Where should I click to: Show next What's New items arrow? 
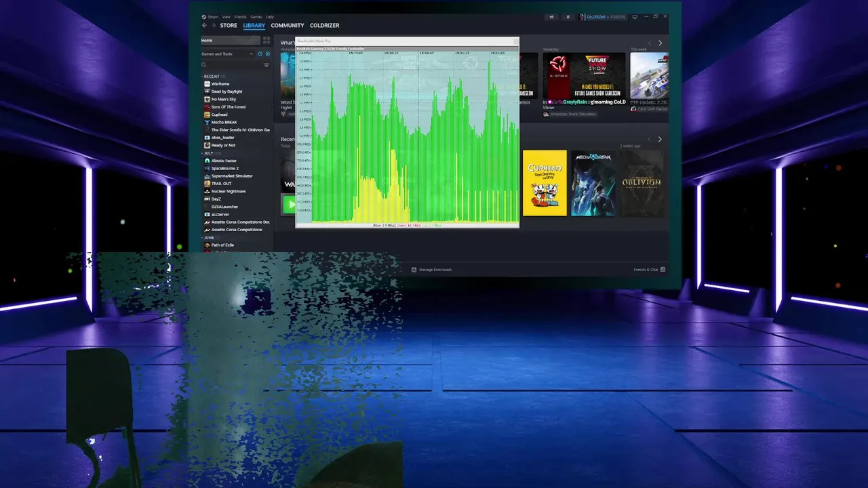click(660, 43)
